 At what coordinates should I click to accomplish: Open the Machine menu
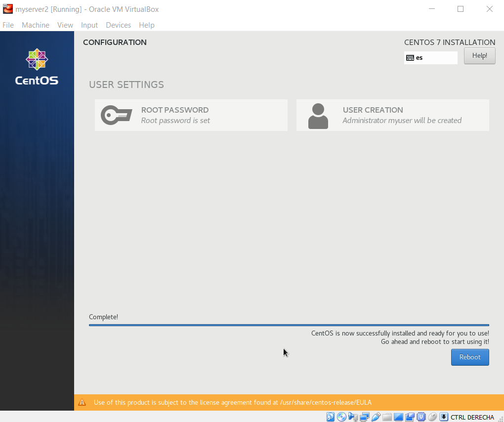tap(36, 25)
